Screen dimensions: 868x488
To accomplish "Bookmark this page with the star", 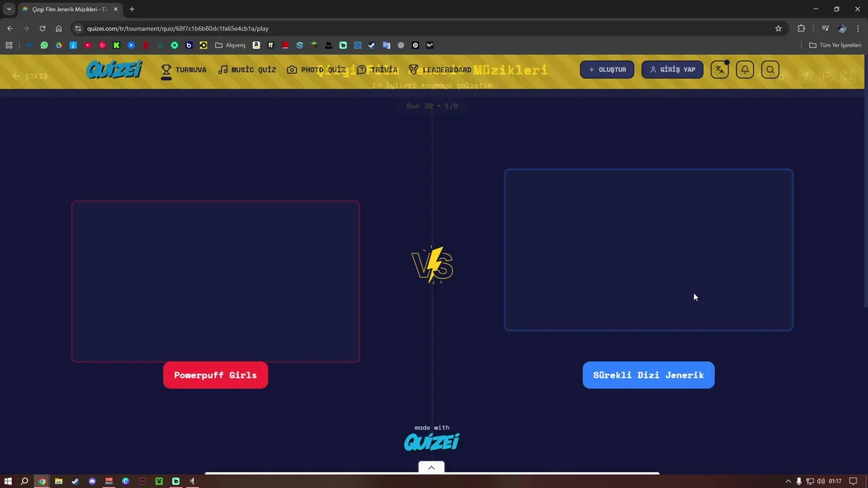I will [778, 28].
